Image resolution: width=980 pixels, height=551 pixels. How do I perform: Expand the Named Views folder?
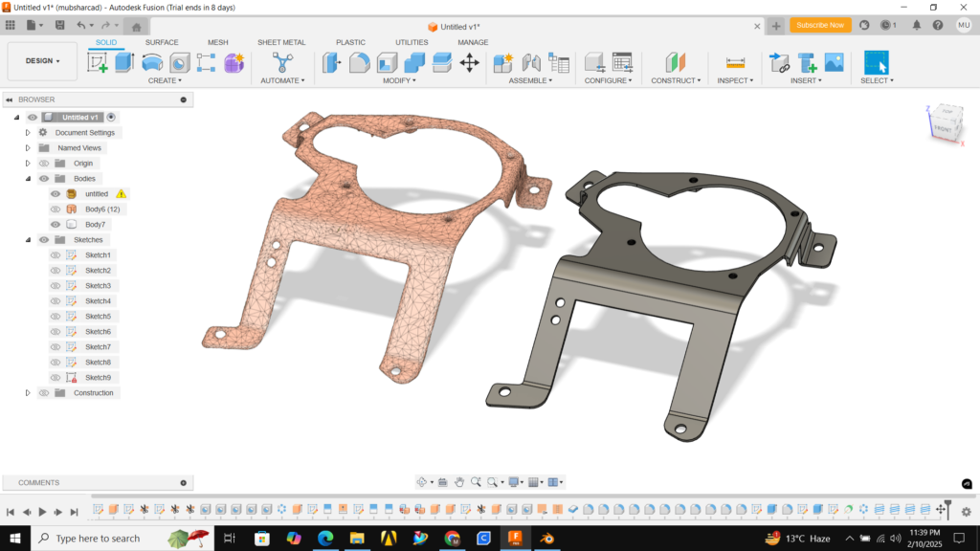coord(28,148)
